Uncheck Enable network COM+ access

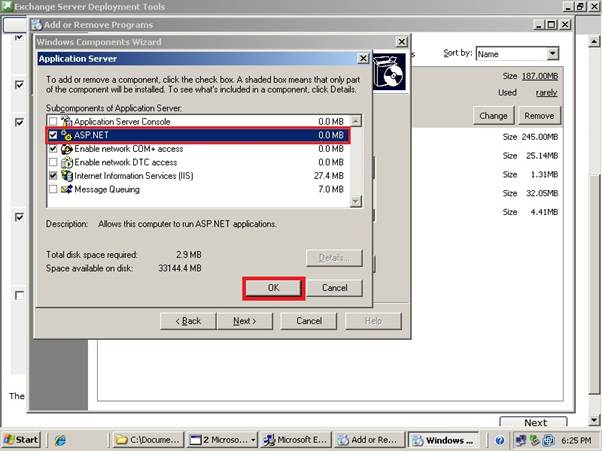pos(53,149)
